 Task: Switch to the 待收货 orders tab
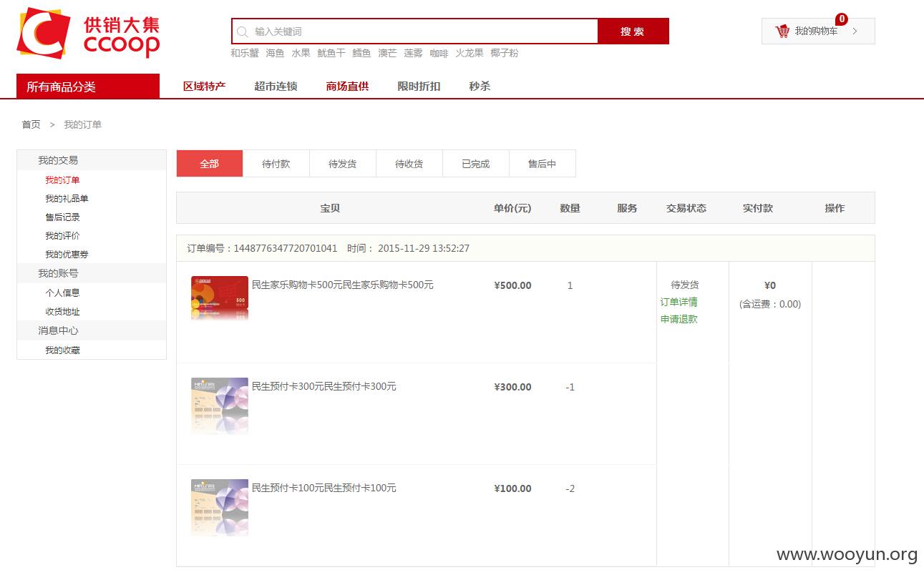click(409, 164)
